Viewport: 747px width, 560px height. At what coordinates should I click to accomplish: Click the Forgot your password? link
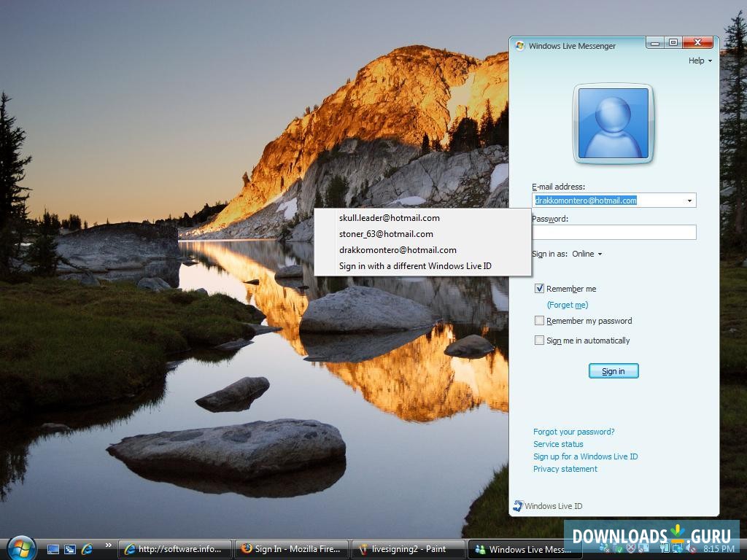[573, 432]
